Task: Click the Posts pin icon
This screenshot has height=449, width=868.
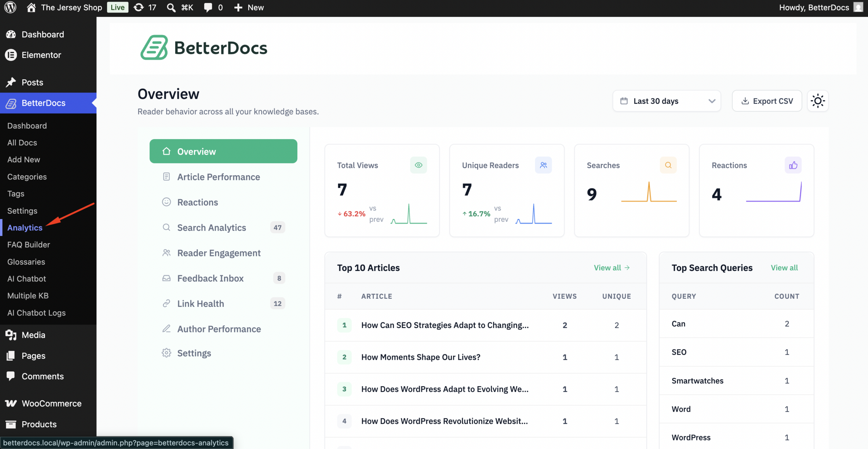Action: click(x=11, y=82)
